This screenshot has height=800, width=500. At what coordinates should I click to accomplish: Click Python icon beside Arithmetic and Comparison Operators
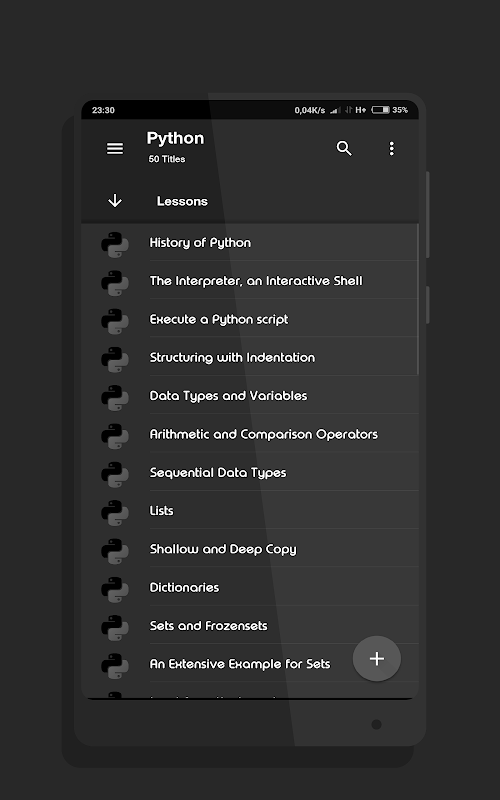[115, 436]
